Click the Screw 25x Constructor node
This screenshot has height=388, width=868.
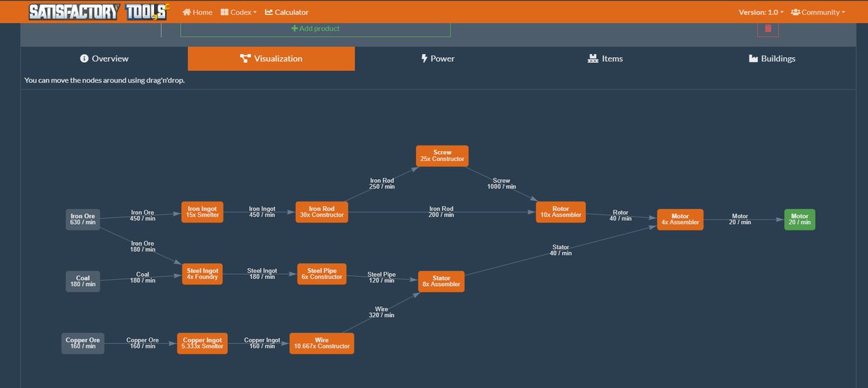tap(442, 156)
